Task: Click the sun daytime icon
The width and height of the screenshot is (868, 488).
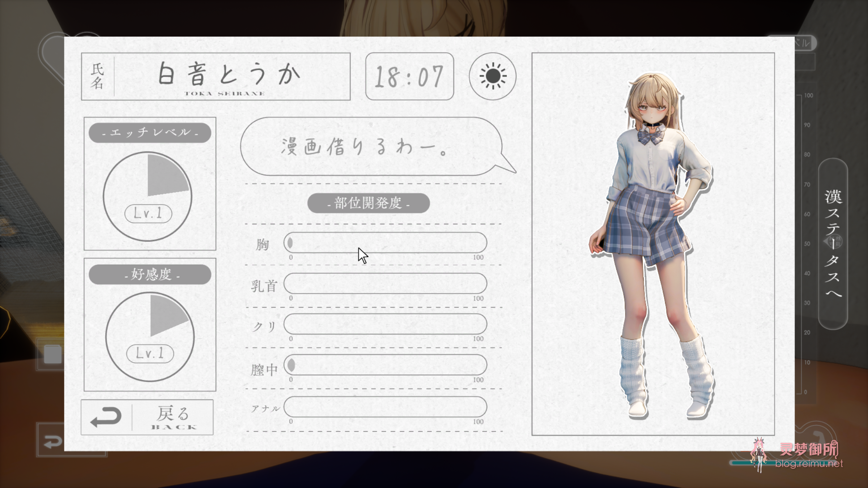Action: coord(493,76)
